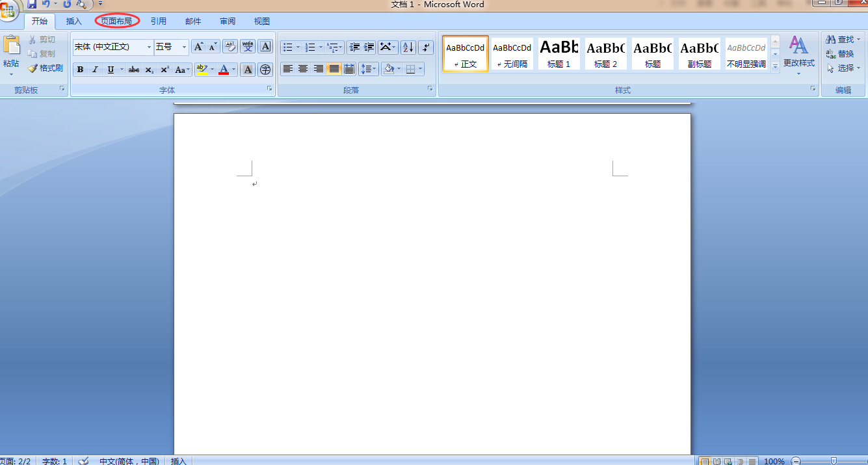Decrease the paragraph indent
Viewport: 868px width, 465px height.
(x=354, y=47)
